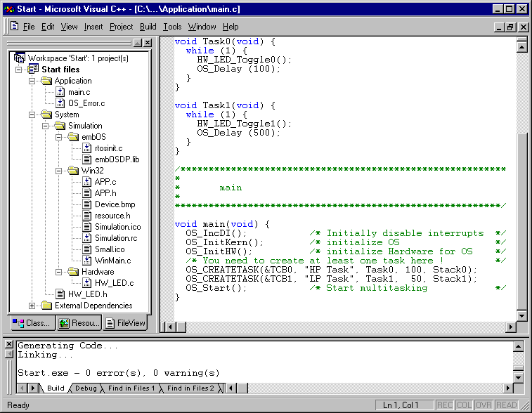The image size is (532, 413).
Task: Click the main.c file icon in tree
Action: [60, 92]
